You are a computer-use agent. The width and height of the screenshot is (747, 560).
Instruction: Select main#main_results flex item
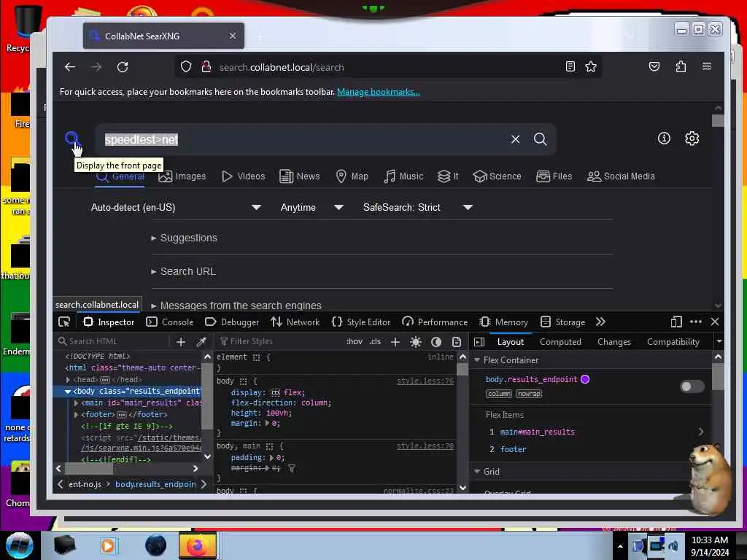(538, 432)
